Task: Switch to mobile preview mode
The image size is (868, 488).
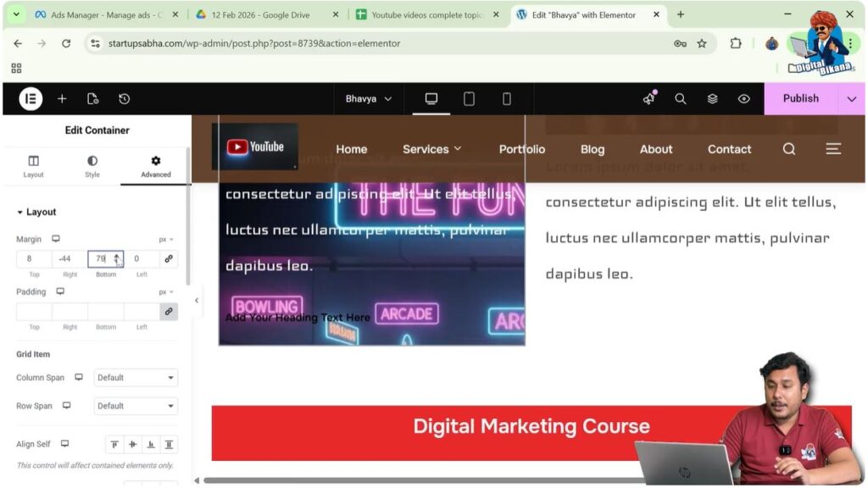Action: 506,99
